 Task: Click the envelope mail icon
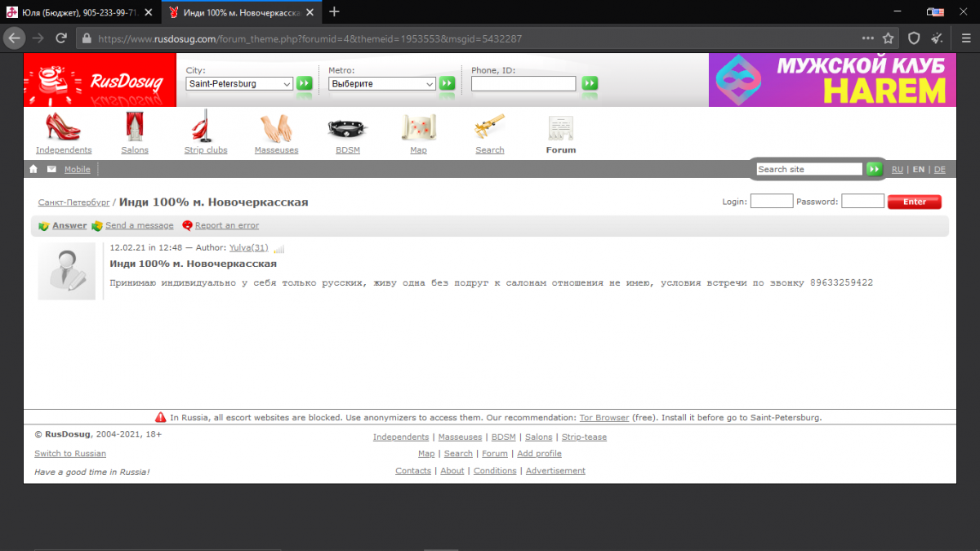(x=51, y=169)
